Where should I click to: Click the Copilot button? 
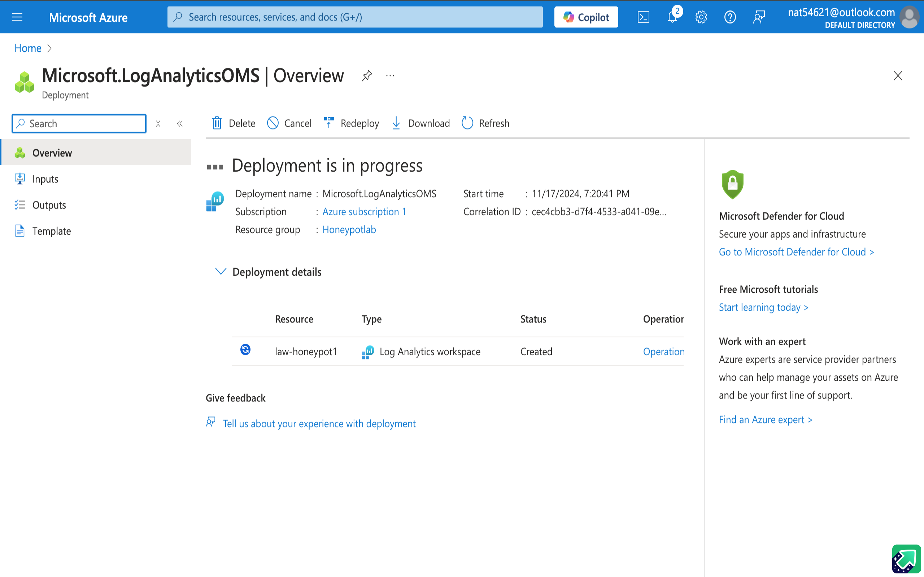click(x=586, y=17)
